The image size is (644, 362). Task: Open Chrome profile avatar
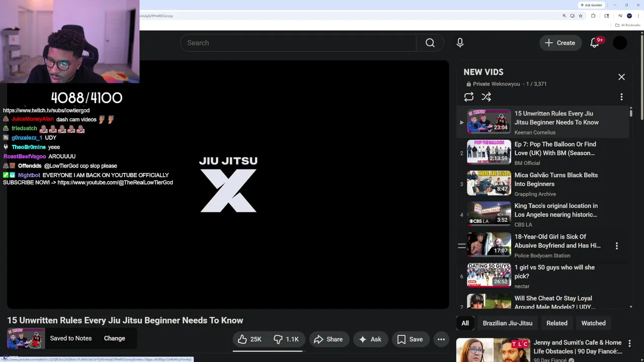click(x=629, y=16)
